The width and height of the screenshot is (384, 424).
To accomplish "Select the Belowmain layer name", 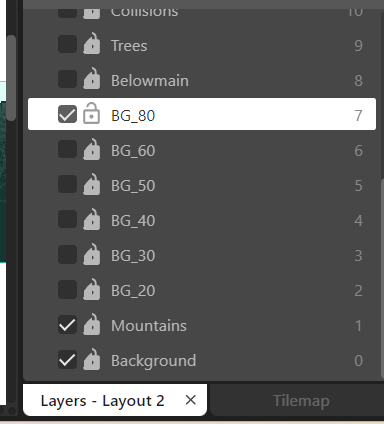I will [150, 81].
